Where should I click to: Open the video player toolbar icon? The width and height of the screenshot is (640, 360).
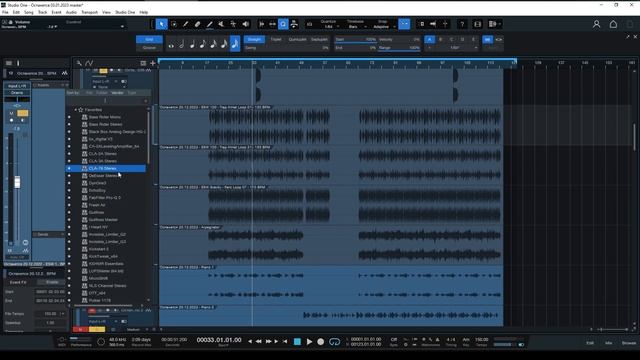(478, 24)
